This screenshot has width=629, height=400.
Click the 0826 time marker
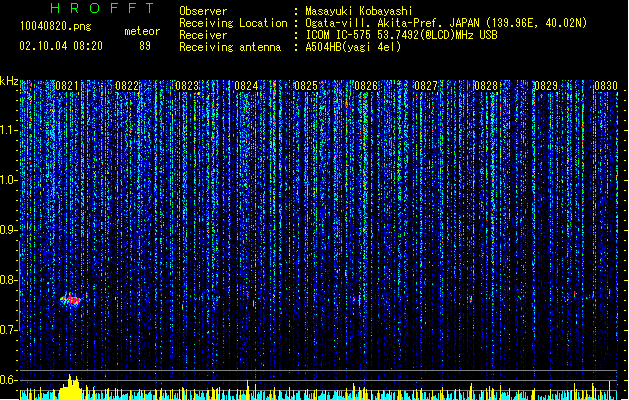(366, 86)
